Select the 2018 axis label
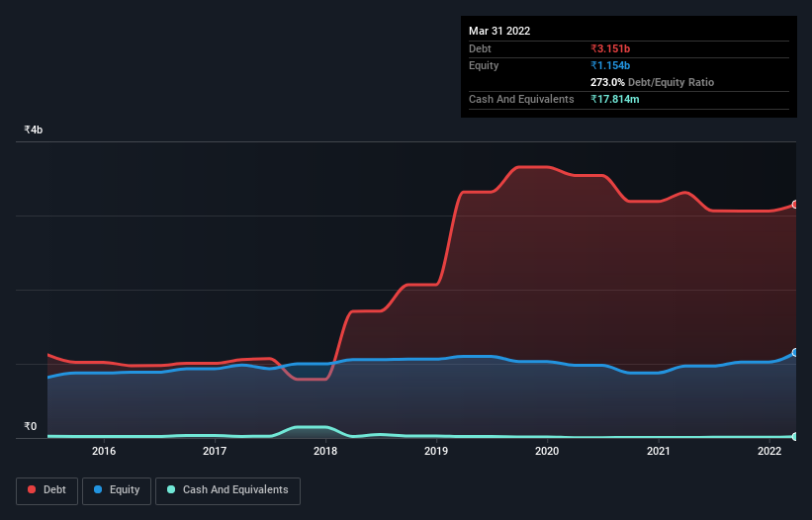 click(325, 451)
